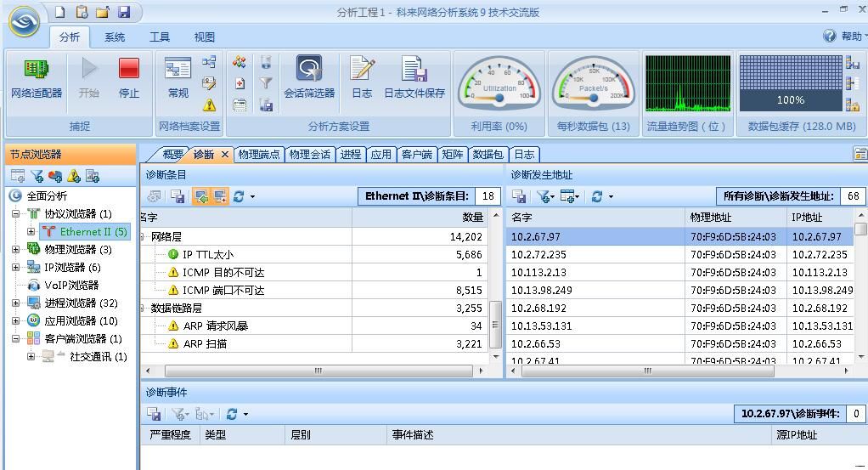This screenshot has width=868, height=470.
Task: Expand the Ethernet II tree node
Action: point(31,232)
